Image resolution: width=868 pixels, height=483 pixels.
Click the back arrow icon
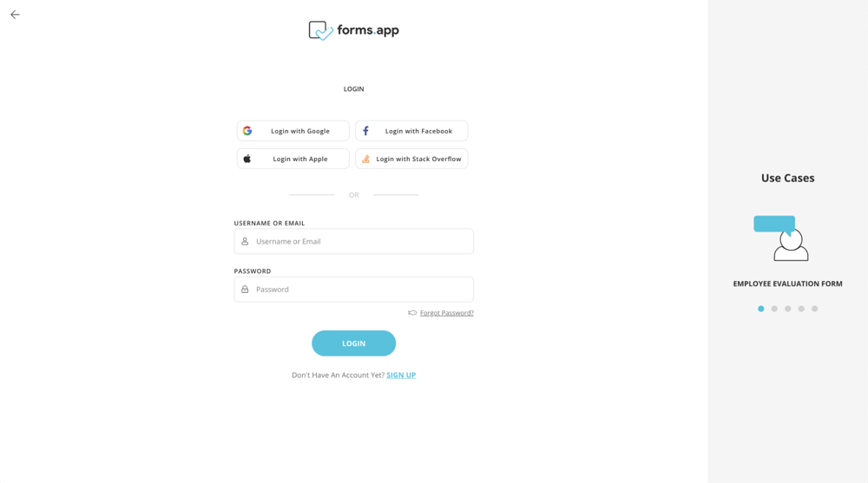(15, 15)
